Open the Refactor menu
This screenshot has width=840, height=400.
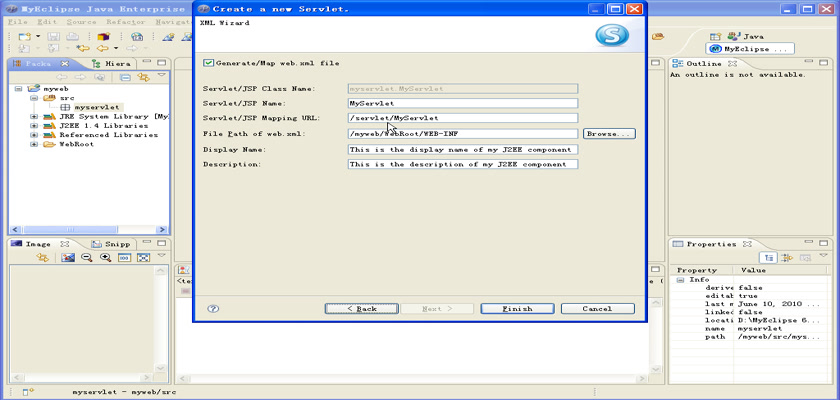(x=125, y=22)
